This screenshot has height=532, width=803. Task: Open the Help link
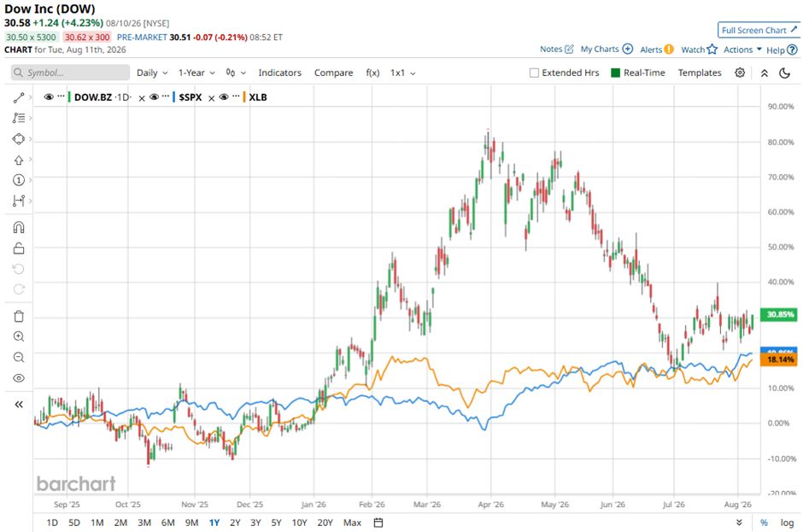782,50
